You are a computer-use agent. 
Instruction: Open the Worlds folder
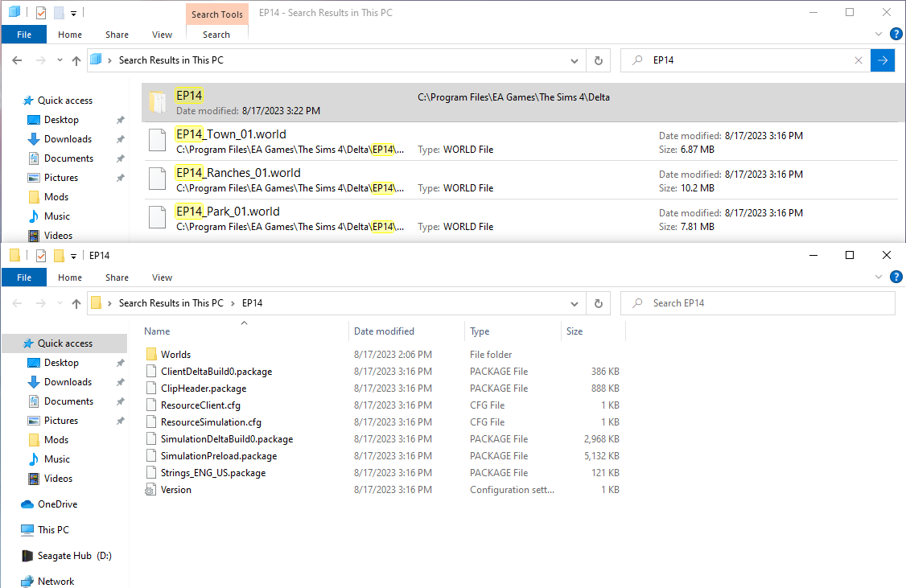[175, 355]
